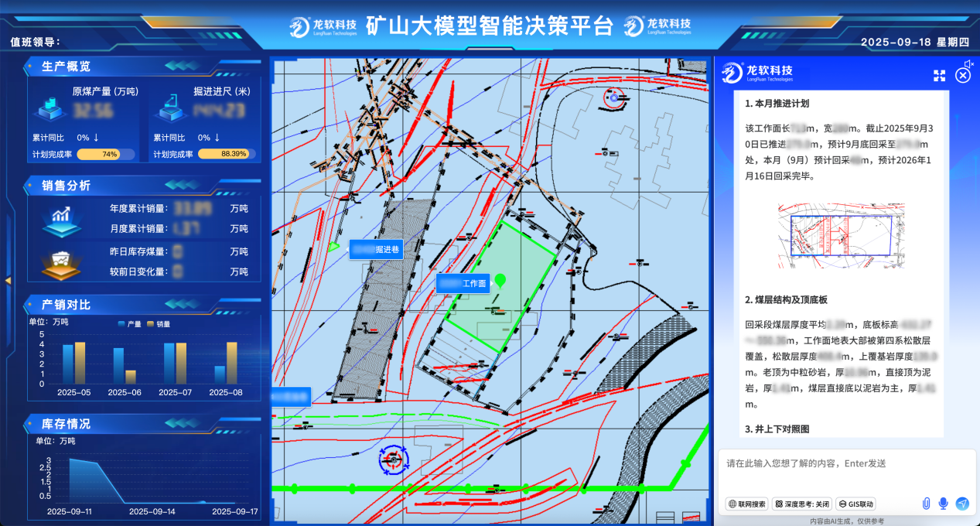The height and width of the screenshot is (526, 980).
Task: Toggle 深度思考 deep thinking mode
Action: coord(801,504)
